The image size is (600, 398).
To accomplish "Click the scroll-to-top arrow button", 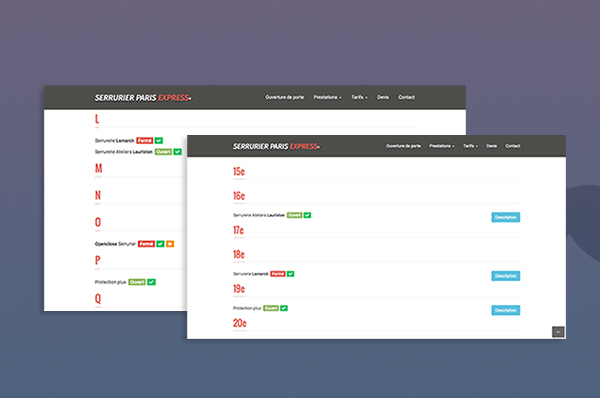I will tap(558, 332).
